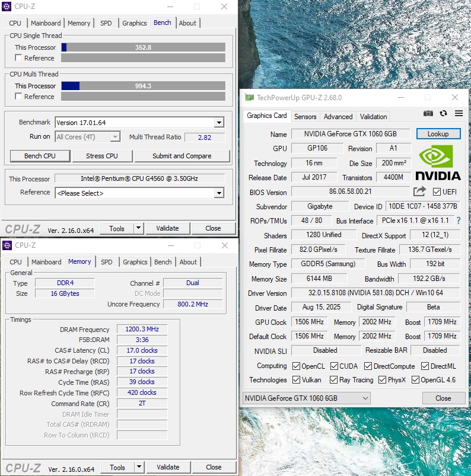471x476 pixels.
Task: Click Tools button in Memory window
Action: point(117,467)
